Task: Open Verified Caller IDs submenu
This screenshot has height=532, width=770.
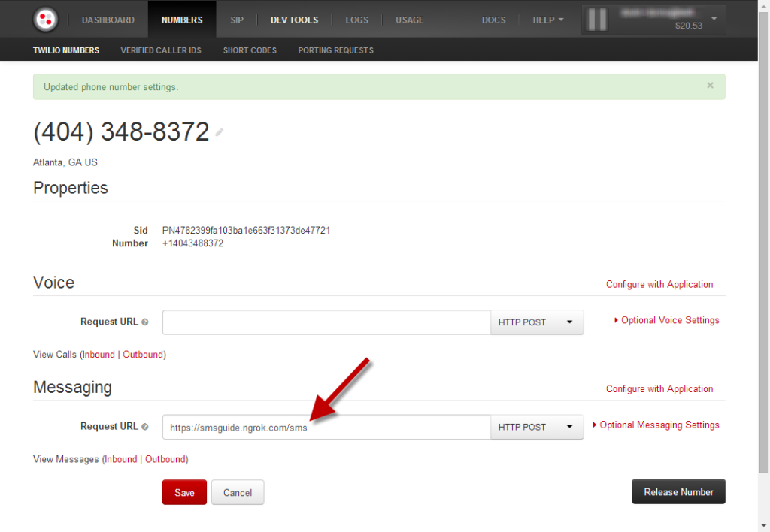Action: [x=161, y=50]
